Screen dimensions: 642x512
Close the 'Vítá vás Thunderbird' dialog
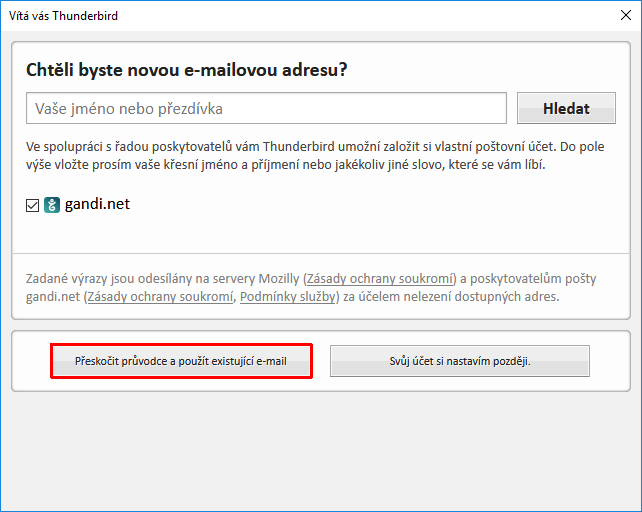pos(619,17)
